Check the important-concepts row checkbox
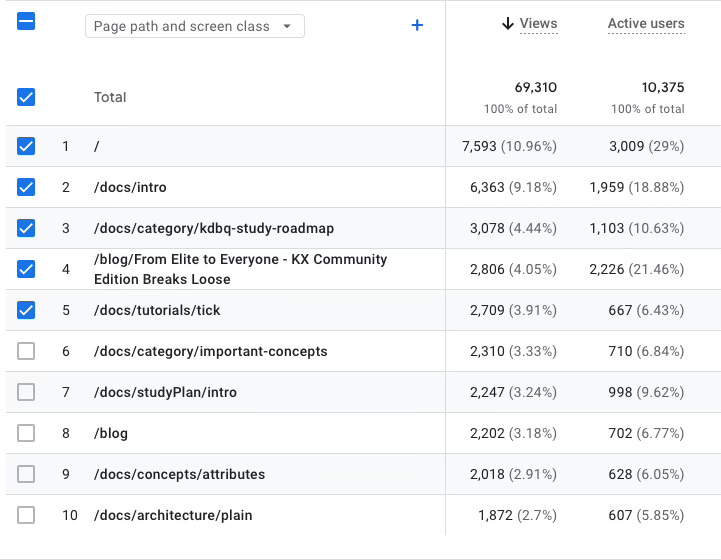Image resolution: width=721 pixels, height=560 pixels. point(26,351)
